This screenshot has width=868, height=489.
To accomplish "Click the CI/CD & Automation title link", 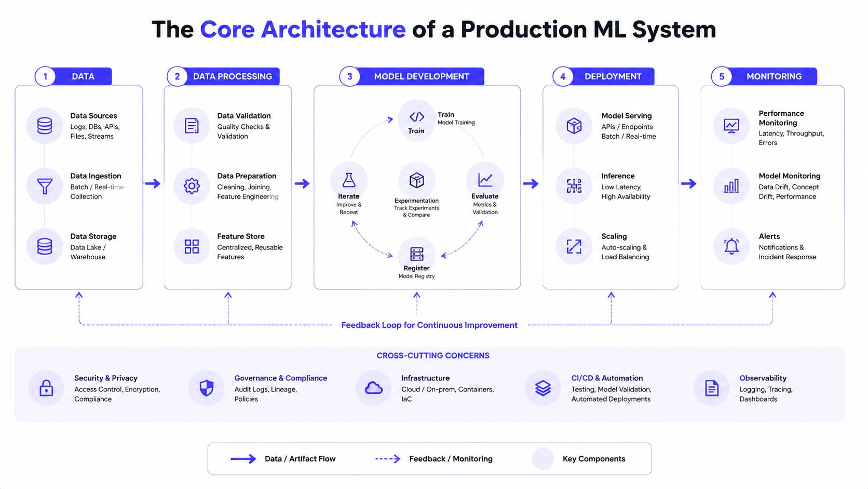I will pos(607,378).
